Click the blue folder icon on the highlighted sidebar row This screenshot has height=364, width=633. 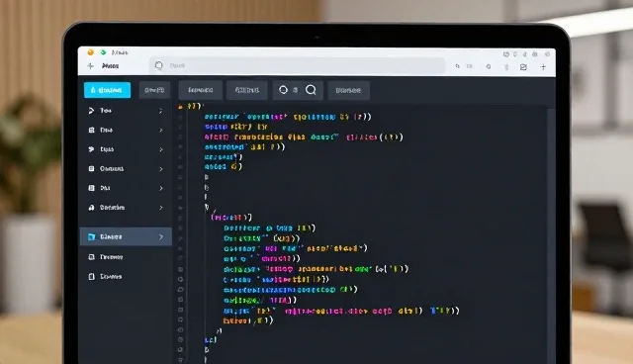coord(92,236)
